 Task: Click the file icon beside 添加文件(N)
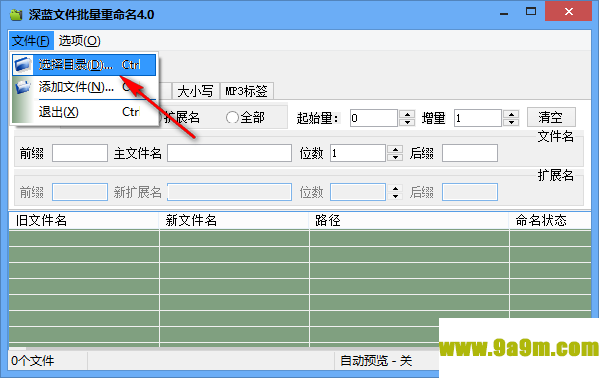pyautogui.click(x=23, y=87)
